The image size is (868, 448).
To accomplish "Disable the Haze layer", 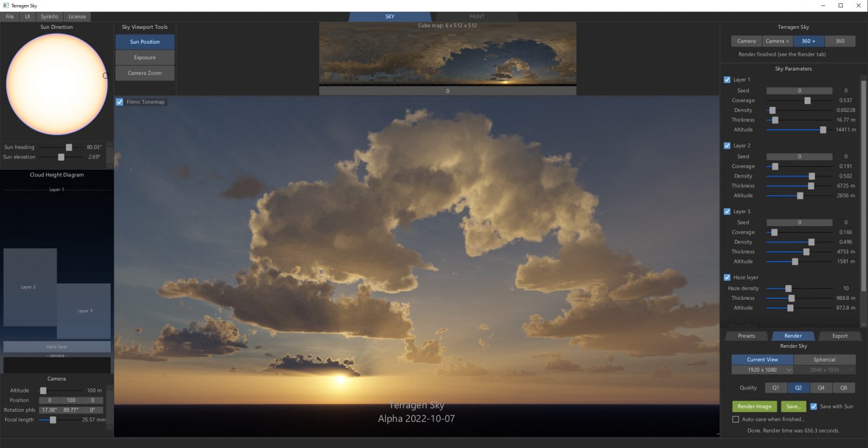I will (727, 277).
